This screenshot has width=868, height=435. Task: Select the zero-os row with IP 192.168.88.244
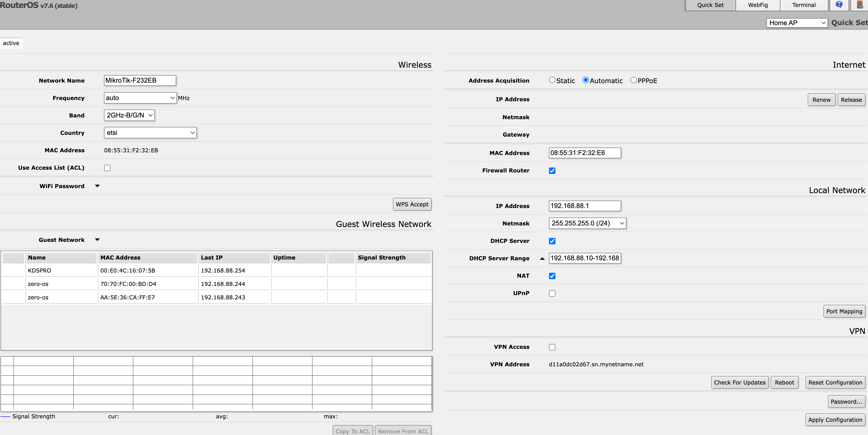point(216,284)
